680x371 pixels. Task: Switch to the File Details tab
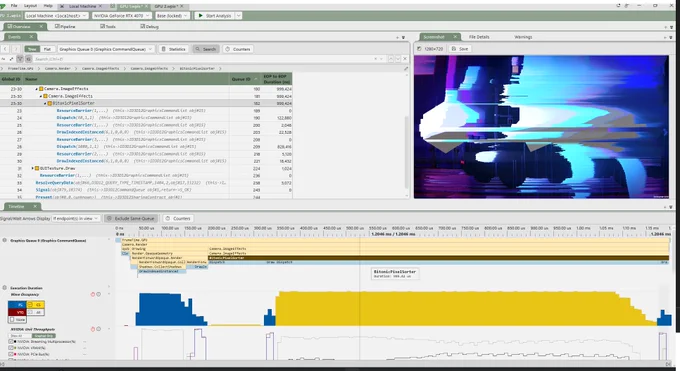coord(479,37)
